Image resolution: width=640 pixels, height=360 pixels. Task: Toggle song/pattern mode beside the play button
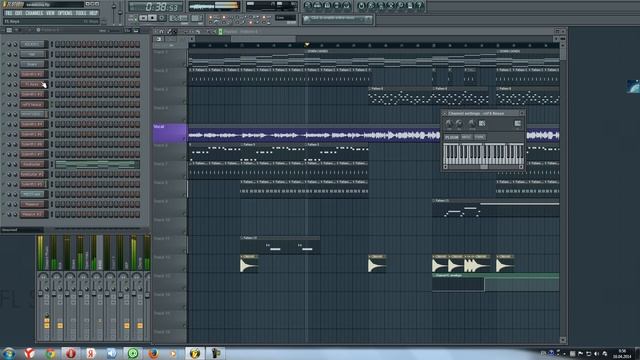tap(133, 18)
